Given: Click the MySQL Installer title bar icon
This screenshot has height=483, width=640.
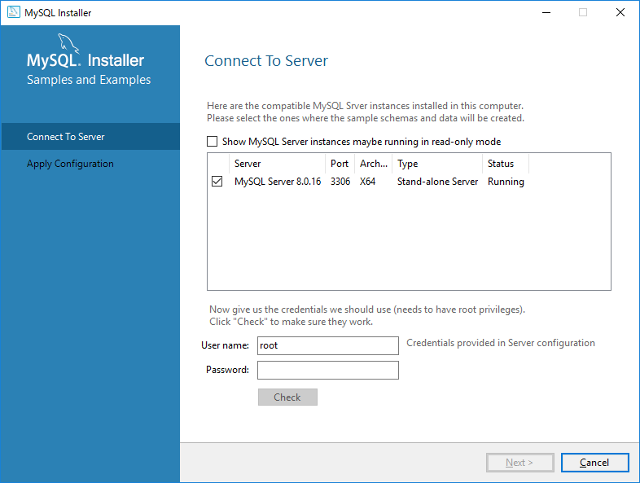Looking at the screenshot, I should 12,12.
